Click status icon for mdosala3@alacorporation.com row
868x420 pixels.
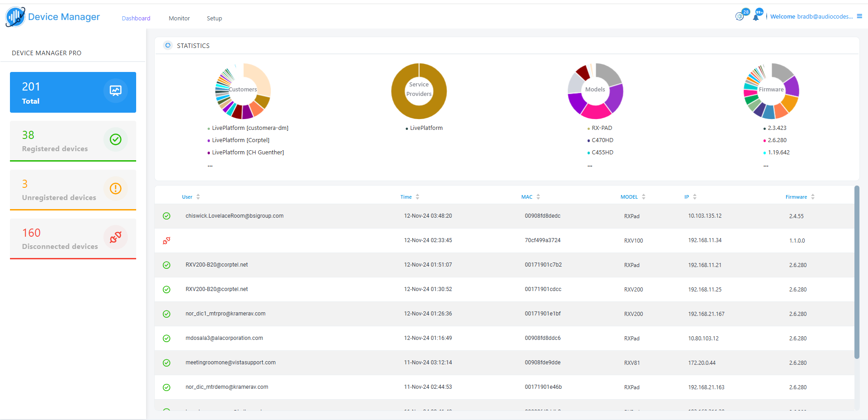point(166,338)
